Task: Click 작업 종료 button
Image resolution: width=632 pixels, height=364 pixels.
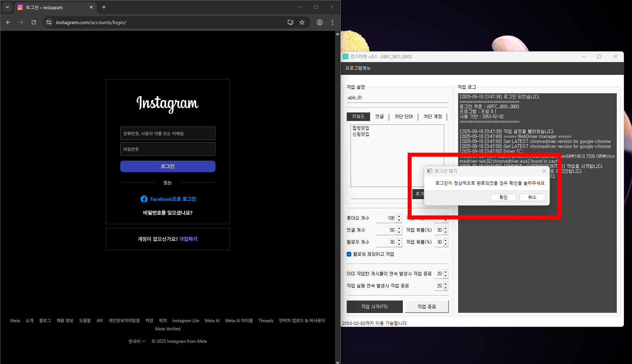Action: pos(427,307)
